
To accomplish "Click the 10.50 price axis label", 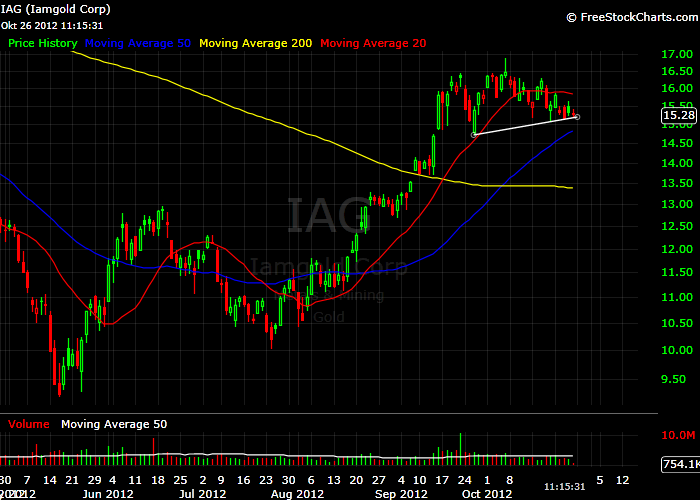I will (677, 323).
